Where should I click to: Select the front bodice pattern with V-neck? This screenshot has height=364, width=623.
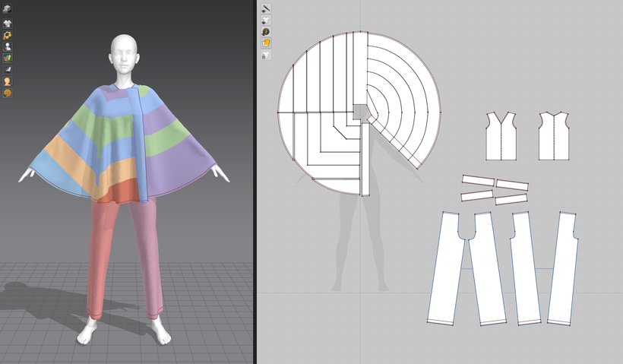(x=501, y=136)
